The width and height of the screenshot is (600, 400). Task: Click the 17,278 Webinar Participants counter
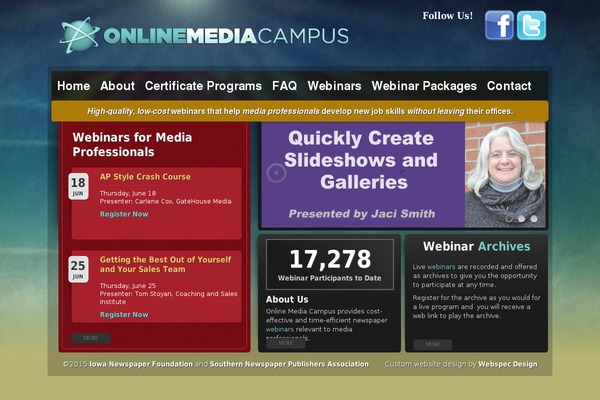pos(330,264)
